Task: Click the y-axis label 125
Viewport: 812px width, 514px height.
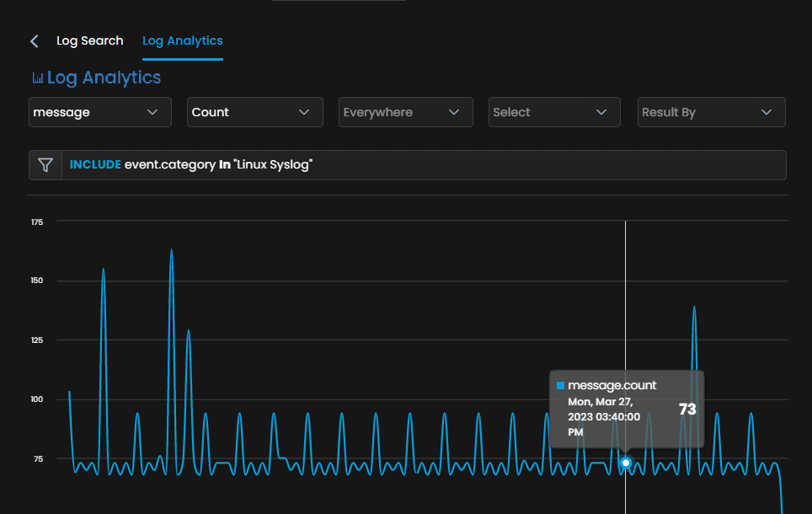Action: pyautogui.click(x=37, y=340)
